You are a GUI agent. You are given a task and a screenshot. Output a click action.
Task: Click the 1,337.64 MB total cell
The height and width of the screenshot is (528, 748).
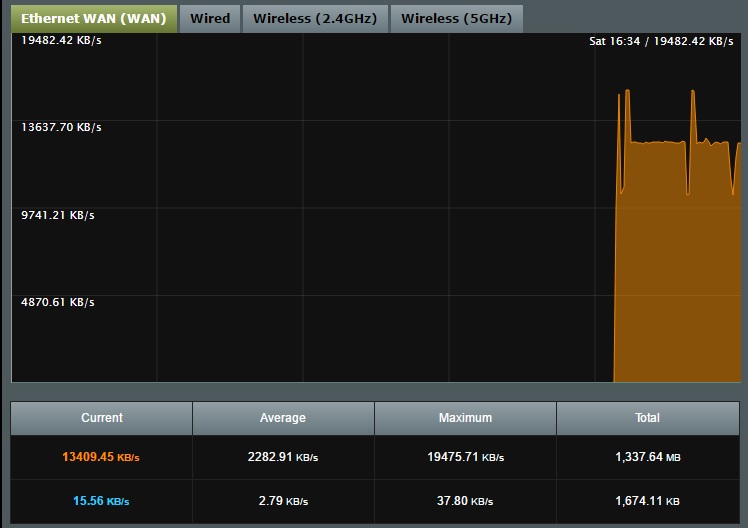[647, 457]
